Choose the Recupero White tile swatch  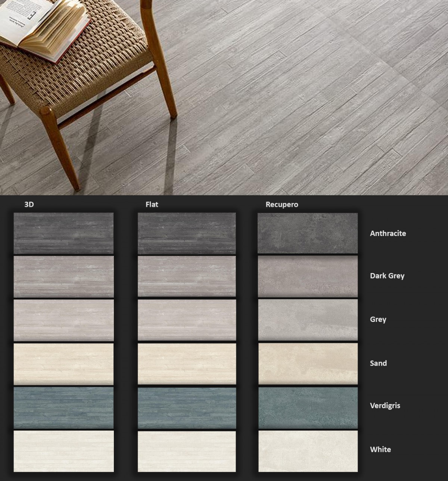tap(308, 451)
